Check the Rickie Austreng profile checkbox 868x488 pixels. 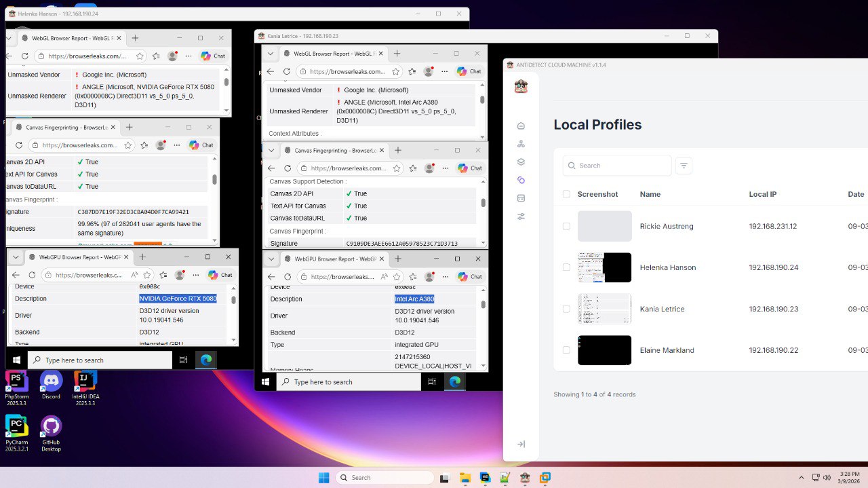[x=566, y=226]
